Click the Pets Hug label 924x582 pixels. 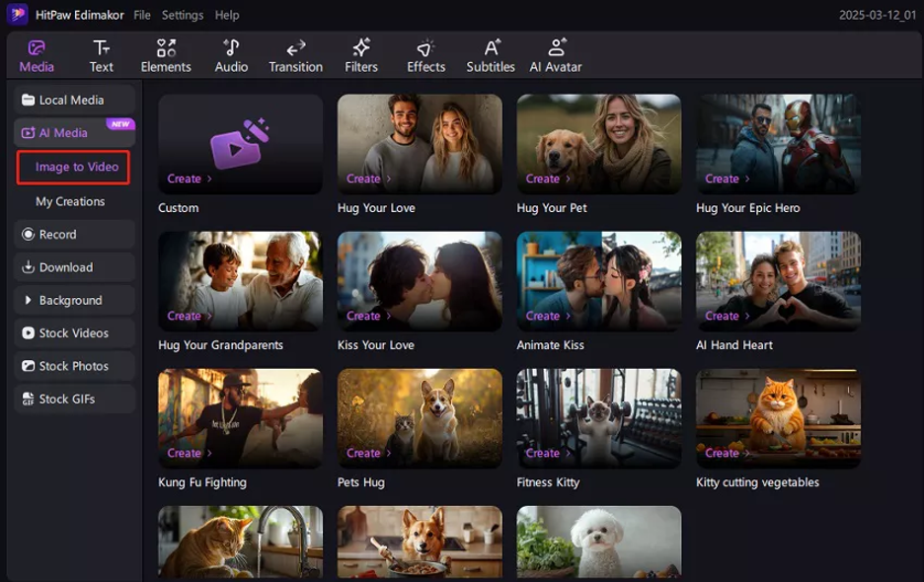click(x=360, y=482)
